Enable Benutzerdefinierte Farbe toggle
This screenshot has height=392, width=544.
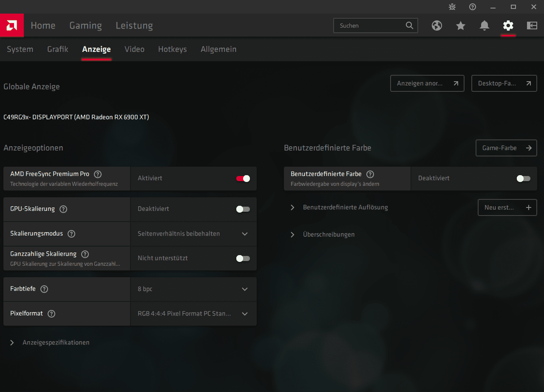(524, 179)
